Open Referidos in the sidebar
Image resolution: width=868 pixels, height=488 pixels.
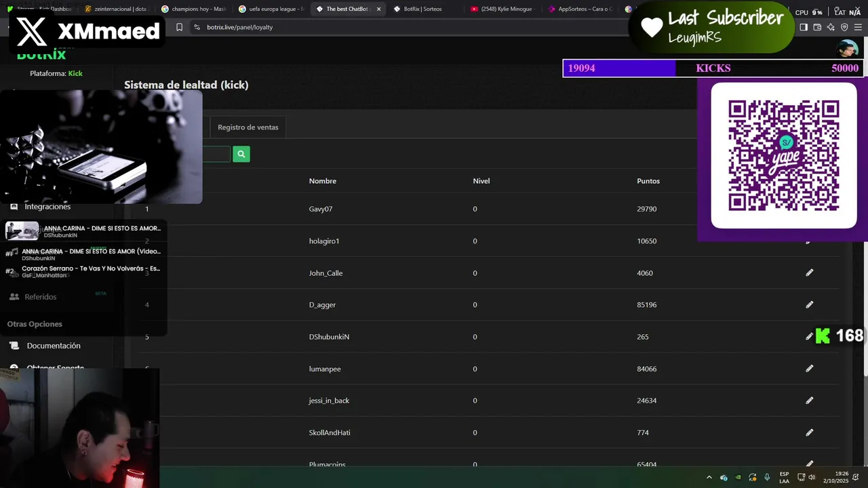click(41, 297)
